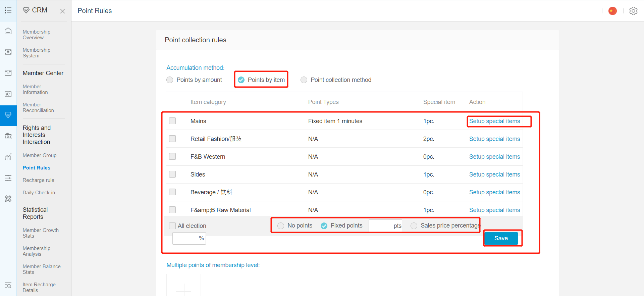Open the chart statistics icon in sidebar
Screen dimensions: 644x296
(x=8, y=157)
